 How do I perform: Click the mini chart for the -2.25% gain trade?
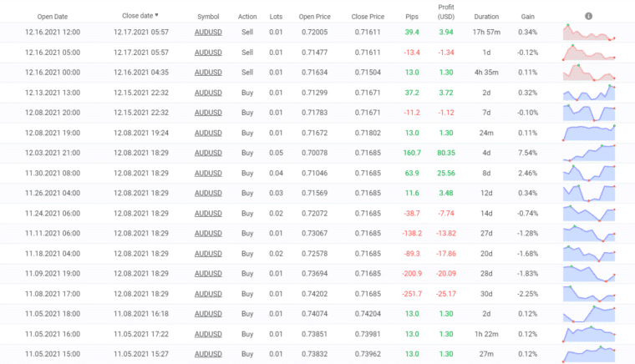click(589, 294)
